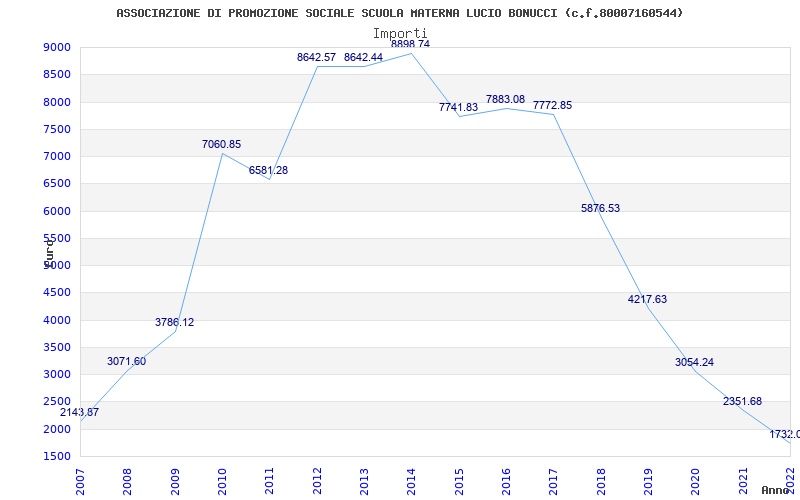Screen dimensions: 800x500
Task: Click the x-axis year 2016
Action: tap(506, 481)
